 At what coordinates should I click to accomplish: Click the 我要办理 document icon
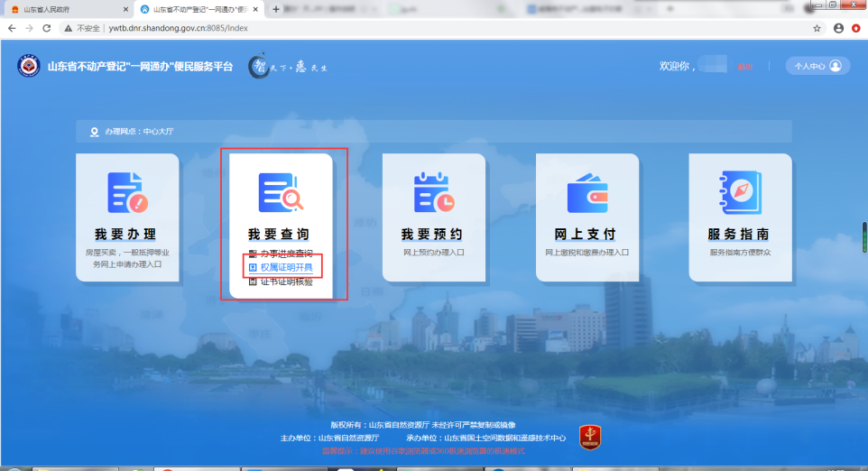126,191
